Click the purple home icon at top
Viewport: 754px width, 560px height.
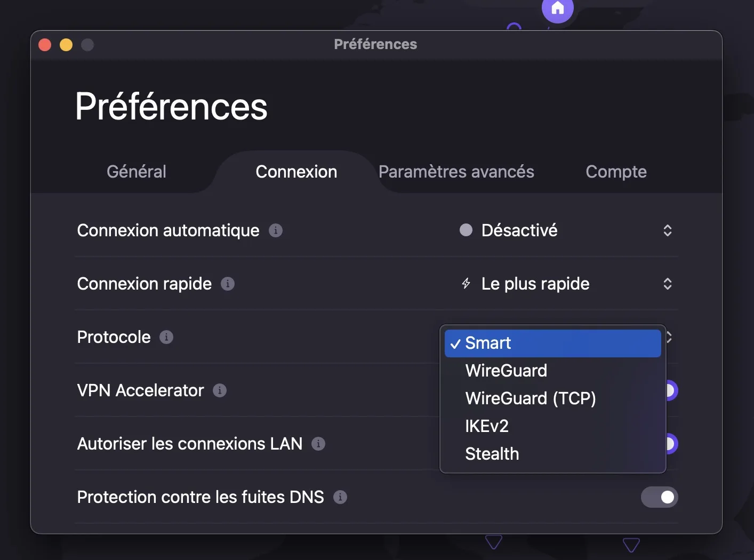[557, 9]
